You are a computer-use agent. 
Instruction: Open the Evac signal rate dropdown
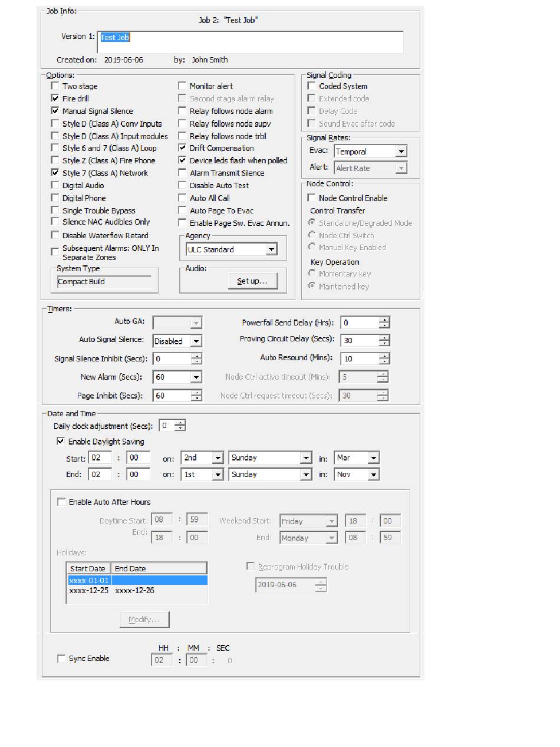point(401,152)
